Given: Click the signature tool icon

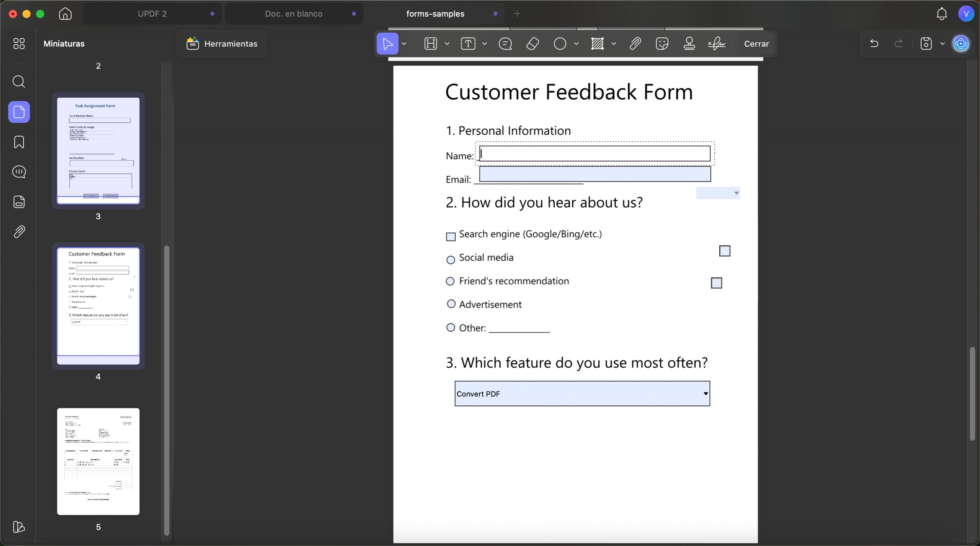Looking at the screenshot, I should click(x=717, y=44).
